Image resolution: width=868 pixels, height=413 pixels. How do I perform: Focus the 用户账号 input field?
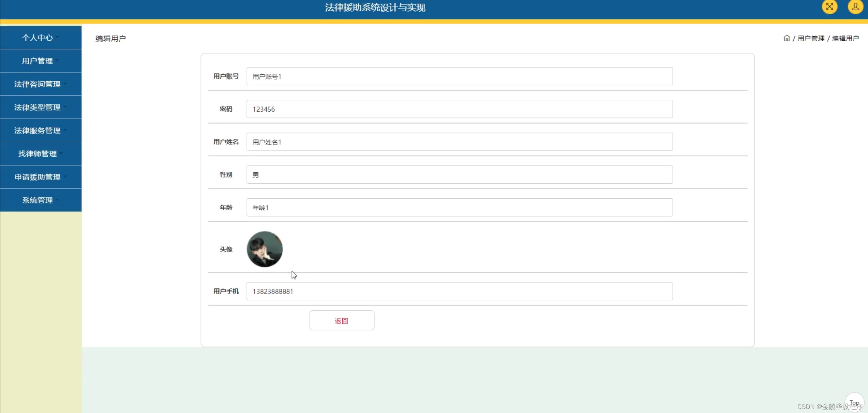(x=459, y=76)
